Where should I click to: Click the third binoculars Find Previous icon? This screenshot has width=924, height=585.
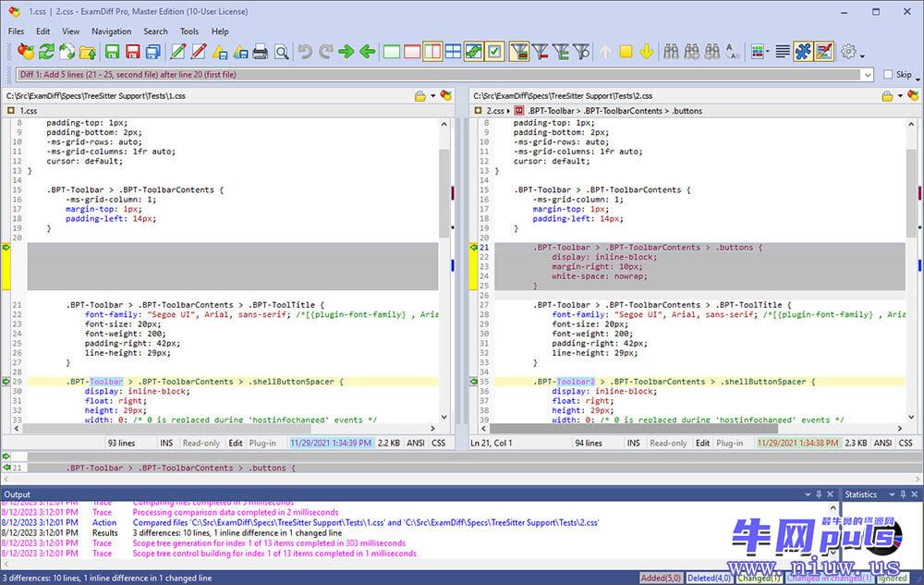click(712, 52)
